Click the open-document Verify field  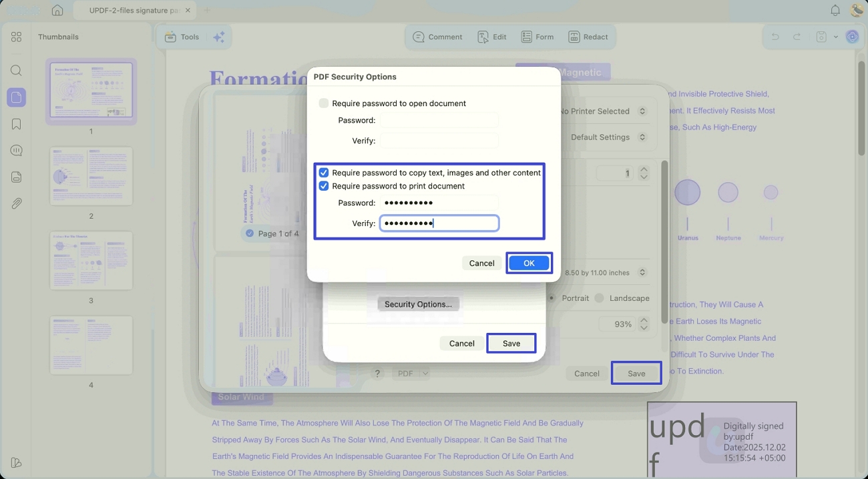439,141
